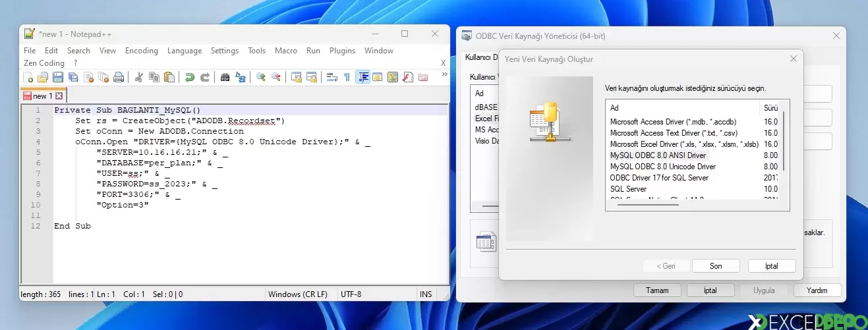Click the "SERVER=10.16.16.21;" code line
Viewport: 868px width, 330px height.
(162, 152)
